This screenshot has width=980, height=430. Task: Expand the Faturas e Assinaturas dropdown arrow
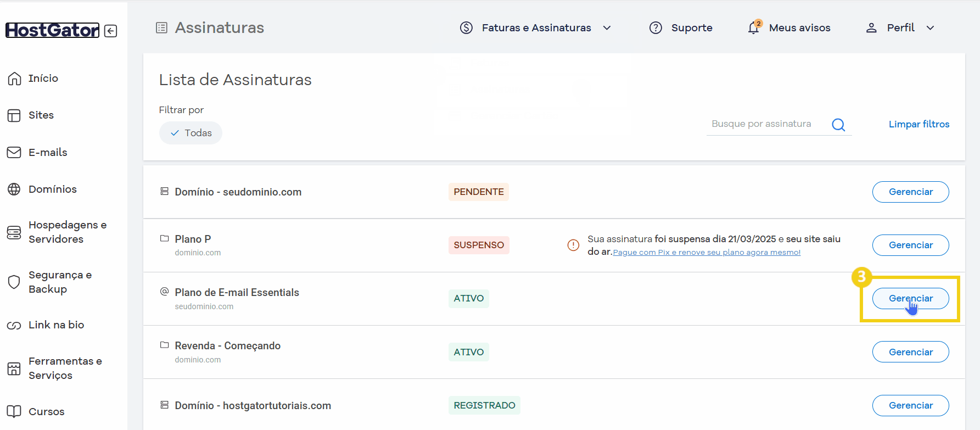[607, 27]
